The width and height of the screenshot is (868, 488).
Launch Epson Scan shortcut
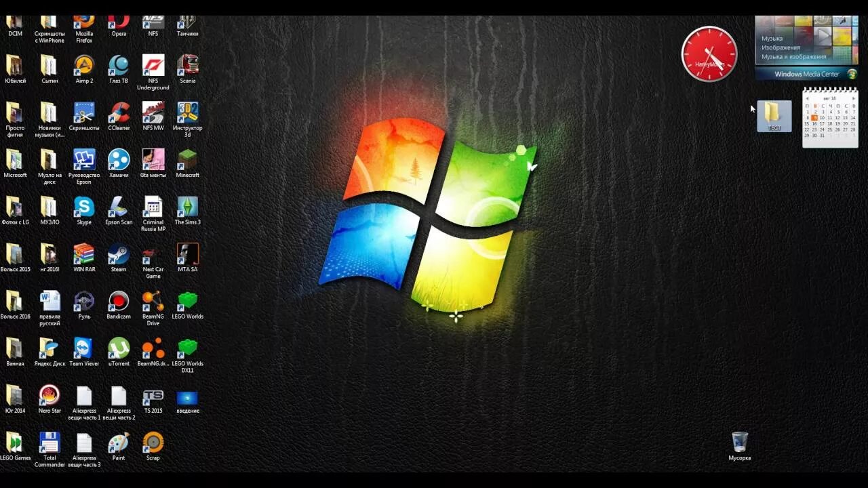pyautogui.click(x=119, y=210)
